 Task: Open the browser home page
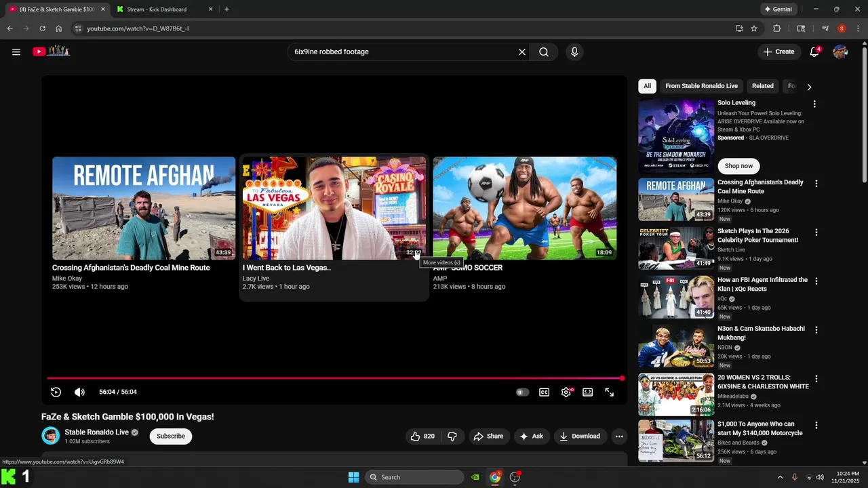pyautogui.click(x=59, y=28)
